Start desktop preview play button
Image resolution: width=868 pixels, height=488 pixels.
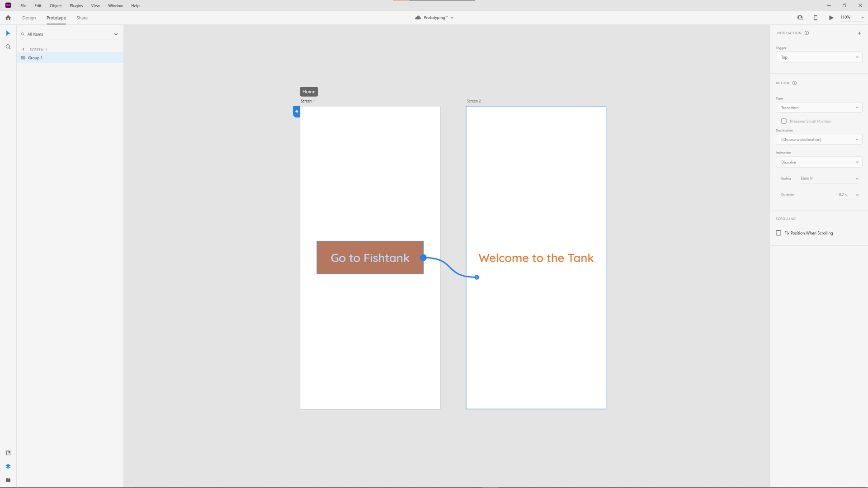[831, 18]
